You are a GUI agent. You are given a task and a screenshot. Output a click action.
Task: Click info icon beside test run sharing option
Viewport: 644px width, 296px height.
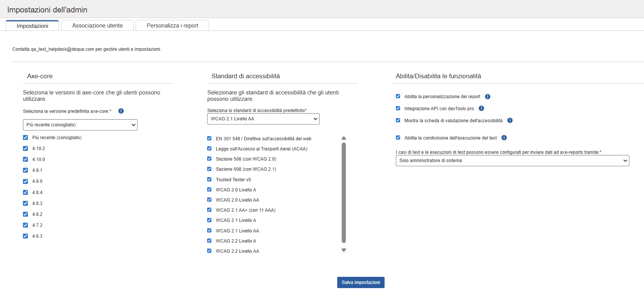(504, 138)
